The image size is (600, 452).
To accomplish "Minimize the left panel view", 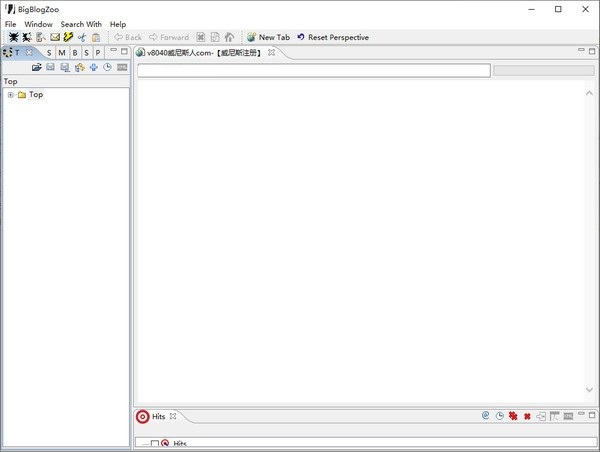I will click(113, 51).
